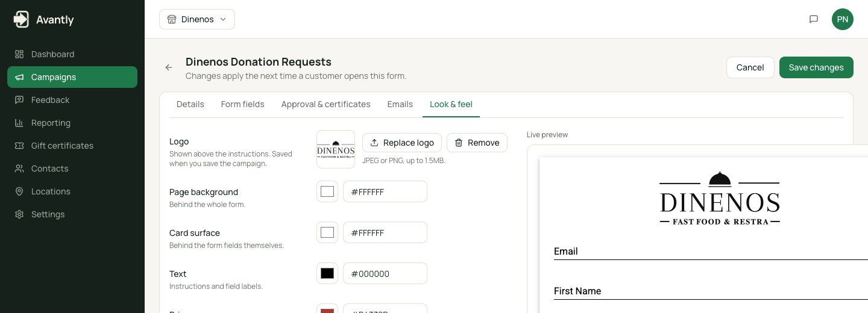868x313 pixels.
Task: Open Dashboard from the sidebar
Action: [x=72, y=54]
